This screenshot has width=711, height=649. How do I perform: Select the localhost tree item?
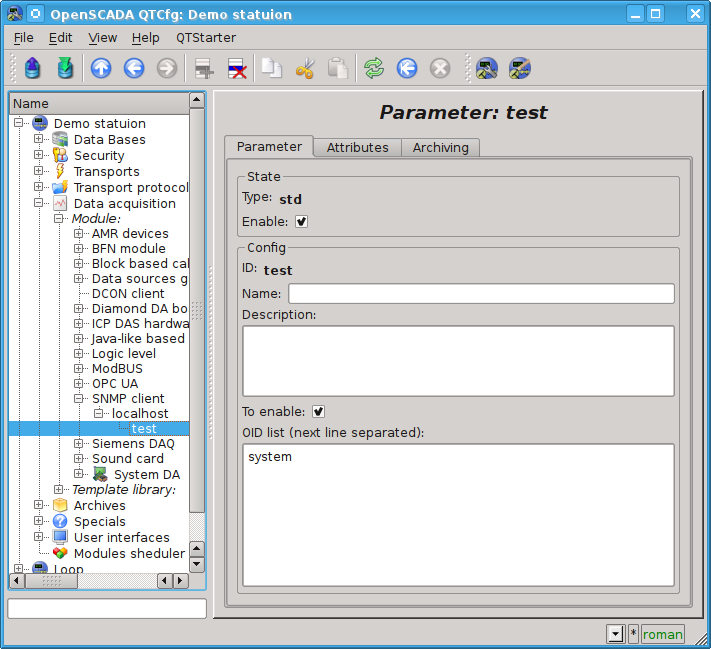(140, 414)
